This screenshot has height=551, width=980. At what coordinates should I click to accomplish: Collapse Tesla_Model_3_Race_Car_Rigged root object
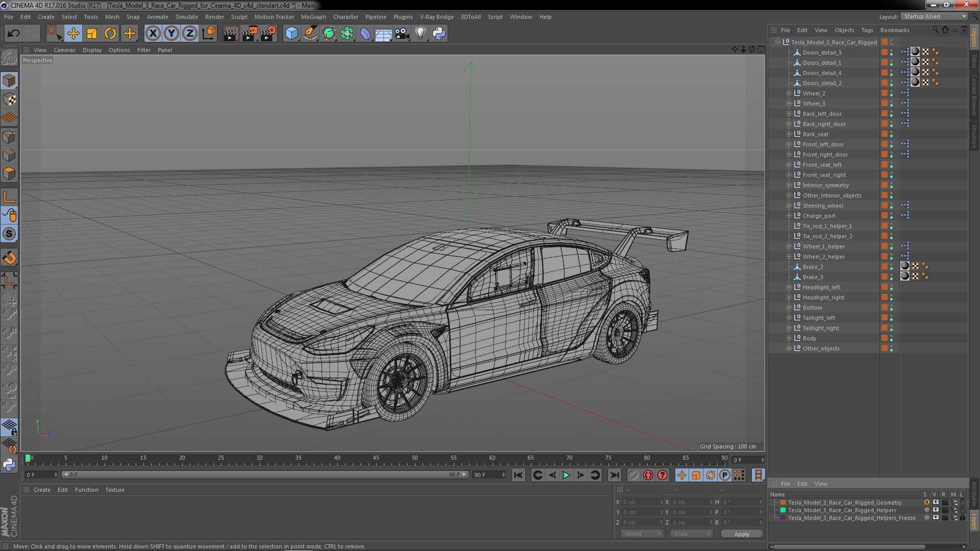[777, 42]
